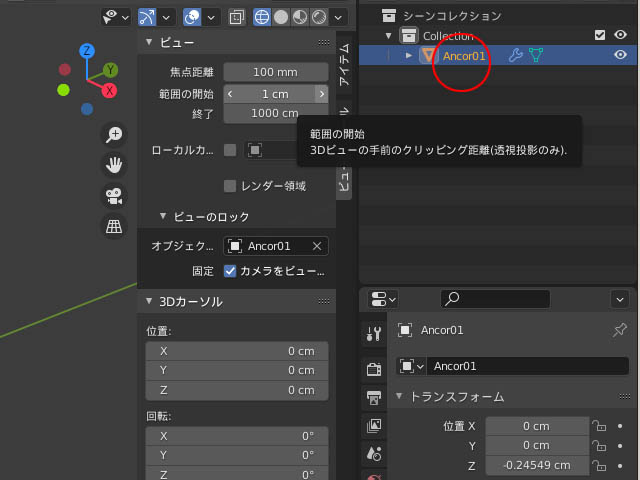Decrease 範囲の開始 with left arrow
Viewport: 640px width, 480px height.
(x=230, y=94)
